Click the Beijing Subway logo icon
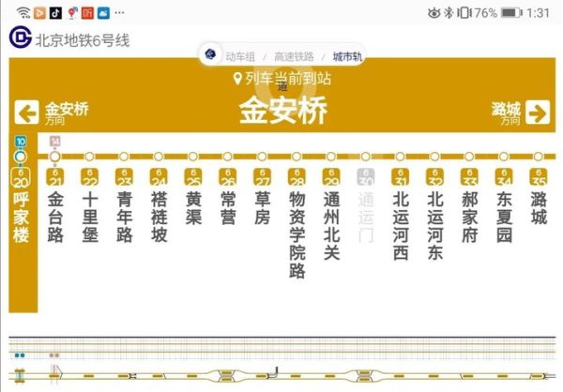The image size is (563, 392). point(20,38)
